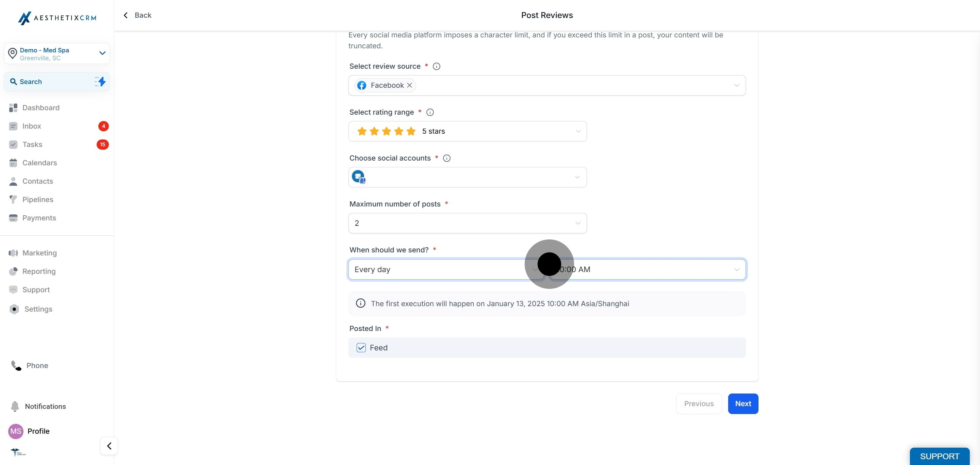Click the Previous button

tap(699, 404)
